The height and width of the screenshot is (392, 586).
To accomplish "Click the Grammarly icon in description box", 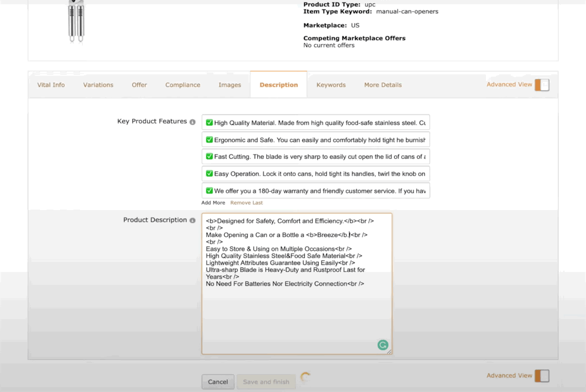I will tap(383, 345).
